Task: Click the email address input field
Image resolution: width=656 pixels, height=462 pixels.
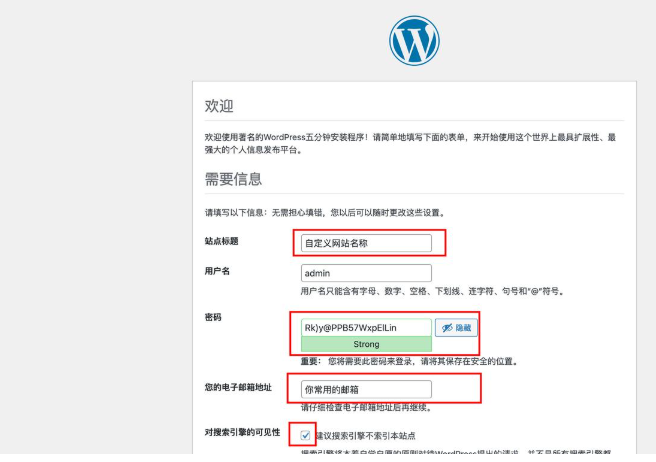Action: click(x=366, y=389)
